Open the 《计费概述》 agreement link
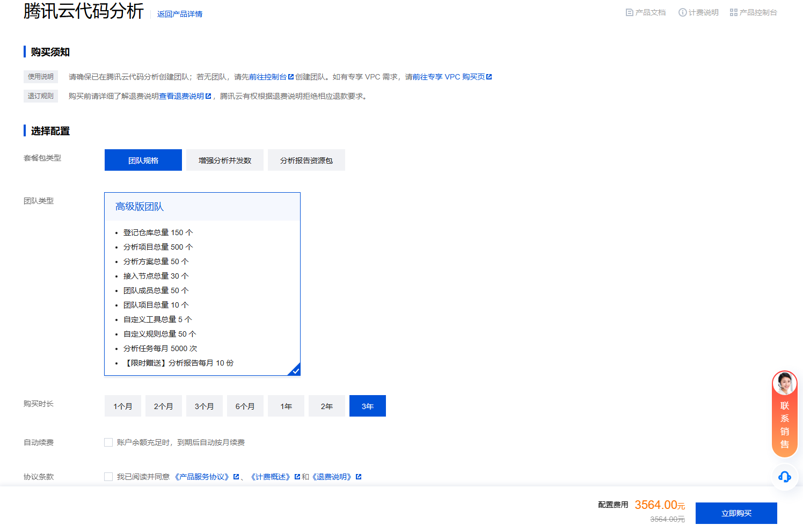The width and height of the screenshot is (803, 532). pyautogui.click(x=271, y=477)
